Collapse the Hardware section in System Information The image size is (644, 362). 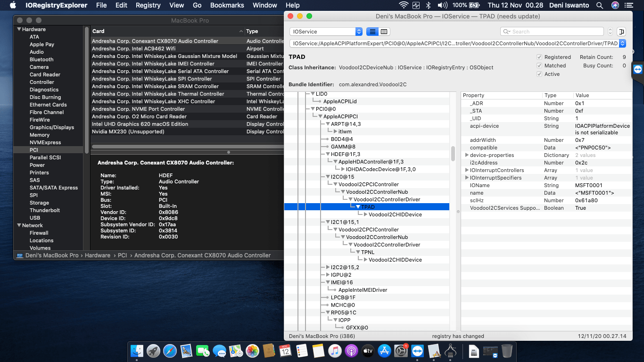[x=19, y=29]
